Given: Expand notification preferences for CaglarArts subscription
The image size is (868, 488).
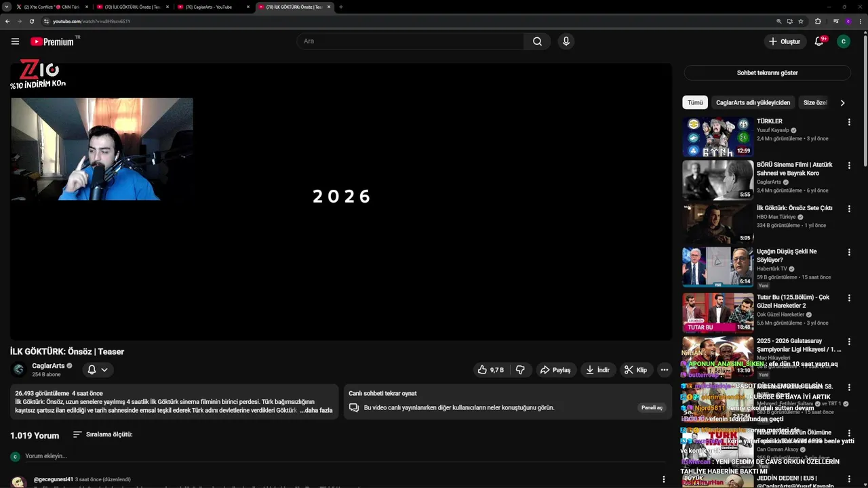Looking at the screenshot, I should tap(98, 369).
